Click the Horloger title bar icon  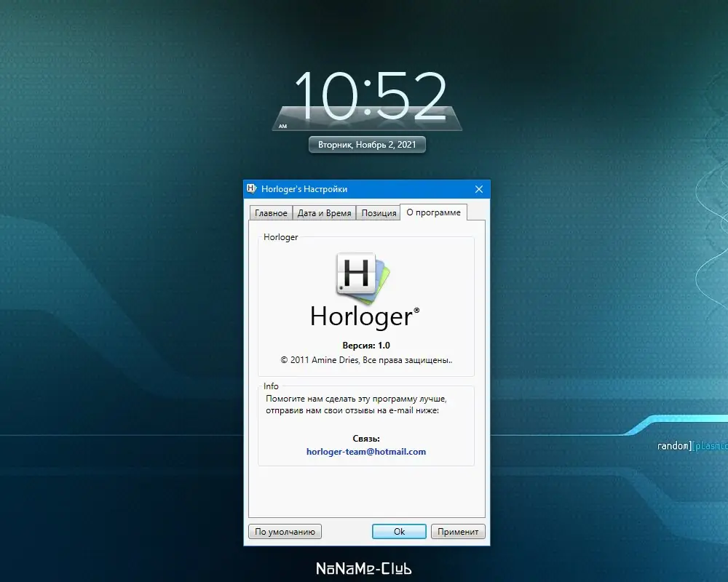[x=252, y=188]
